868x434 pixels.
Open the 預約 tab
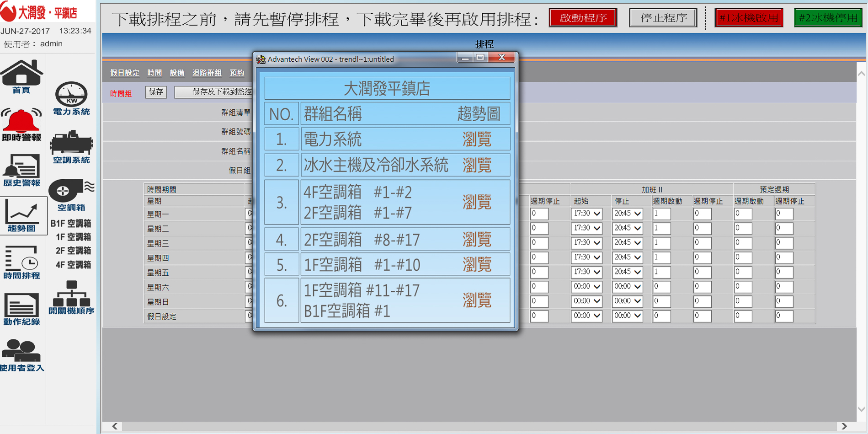(x=237, y=73)
